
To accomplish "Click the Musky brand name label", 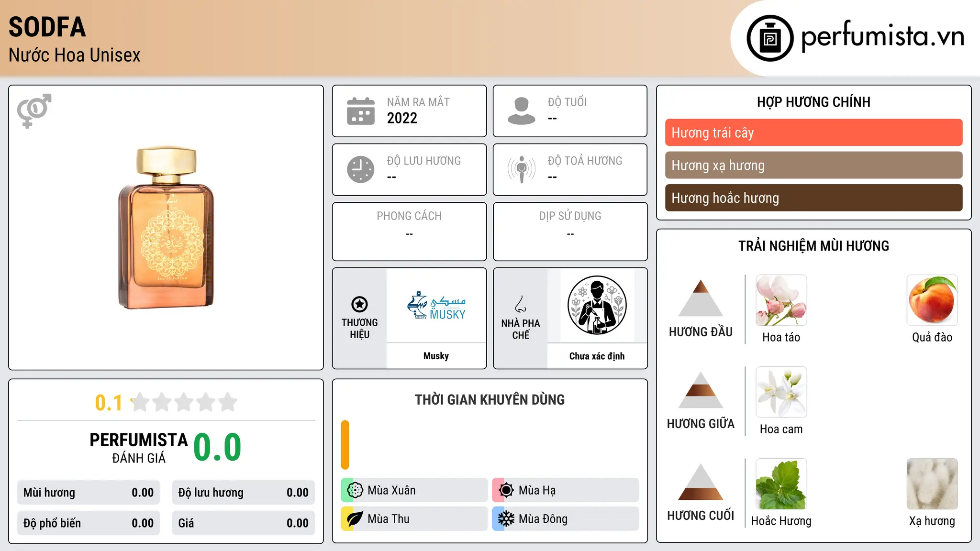I will (x=436, y=356).
